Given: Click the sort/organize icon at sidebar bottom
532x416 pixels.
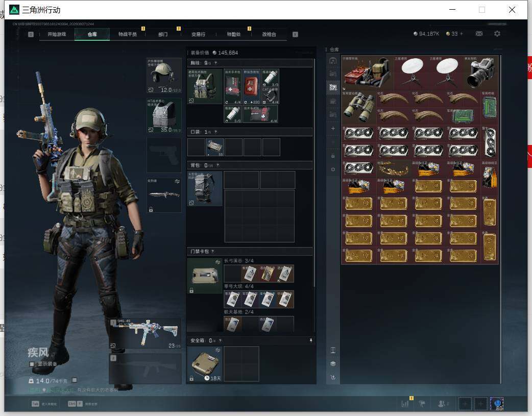Looking at the screenshot, I should [333, 377].
